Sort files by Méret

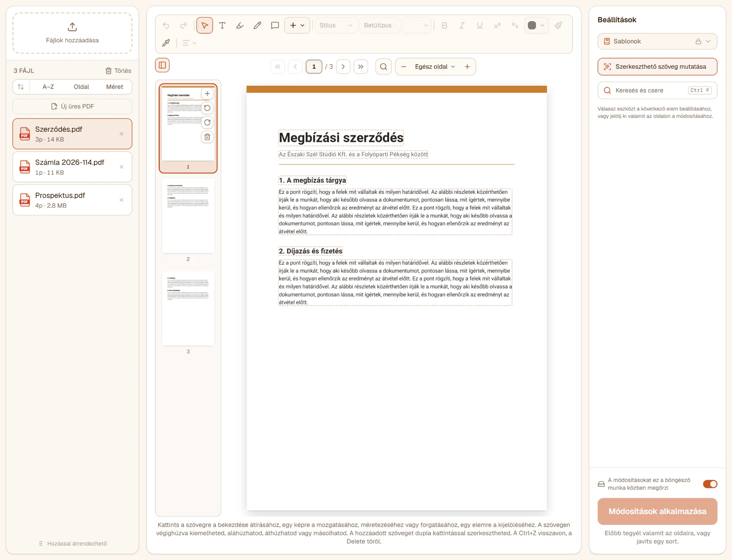point(115,87)
